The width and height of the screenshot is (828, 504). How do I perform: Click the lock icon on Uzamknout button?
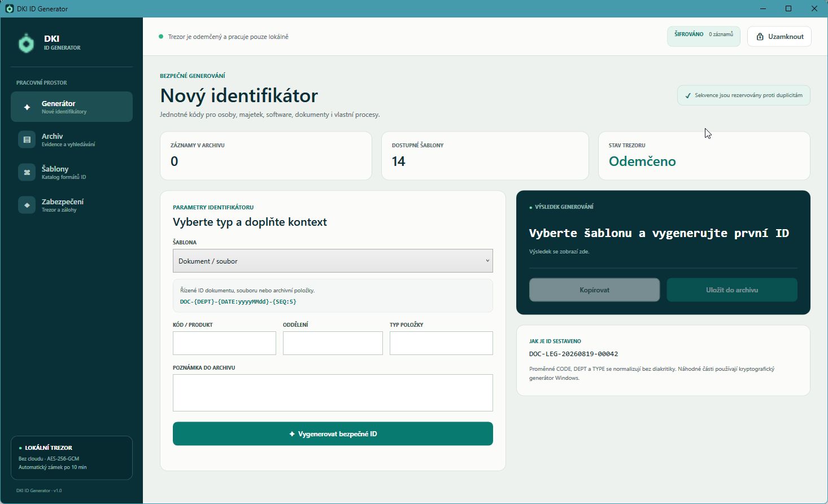760,37
